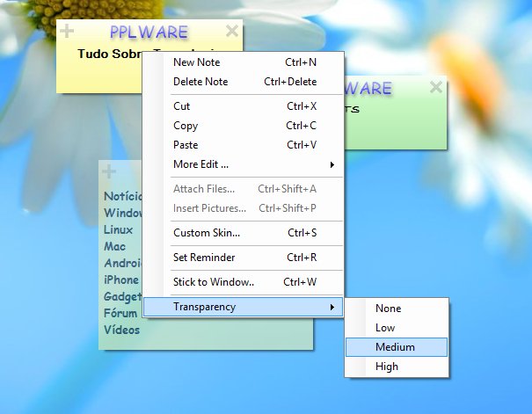Set transparency to Medium
The width and height of the screenshot is (532, 414).
(395, 347)
